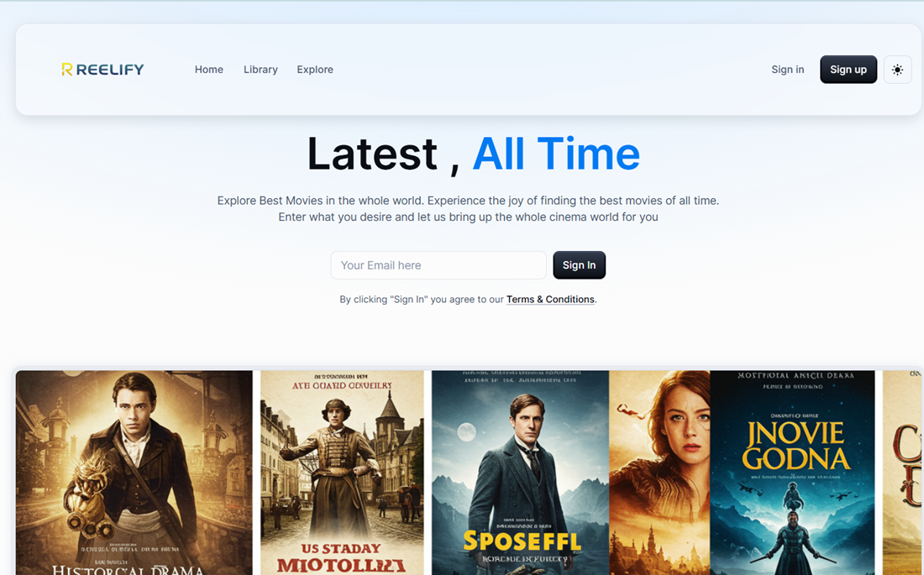Select the Historical Drama movie poster
The width and height of the screenshot is (924, 575).
pos(133,473)
